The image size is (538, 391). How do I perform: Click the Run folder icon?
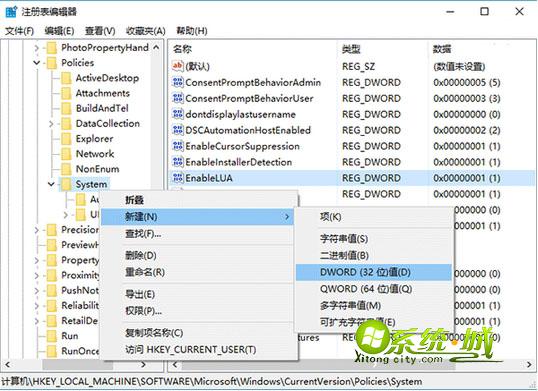tap(51, 336)
